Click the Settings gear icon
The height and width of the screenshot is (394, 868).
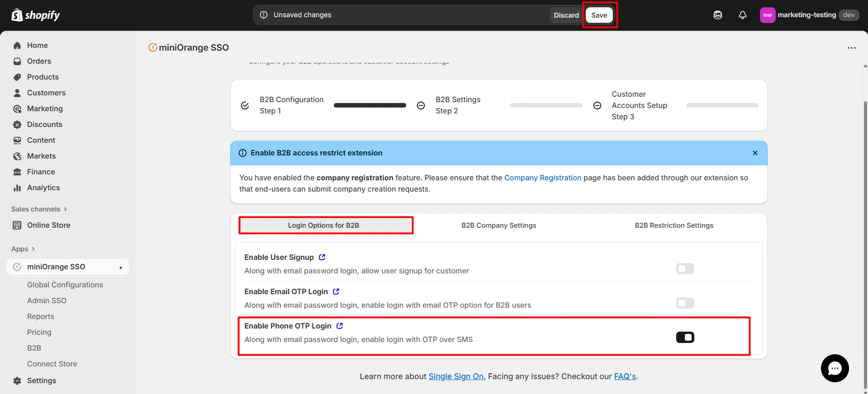pyautogui.click(x=17, y=380)
